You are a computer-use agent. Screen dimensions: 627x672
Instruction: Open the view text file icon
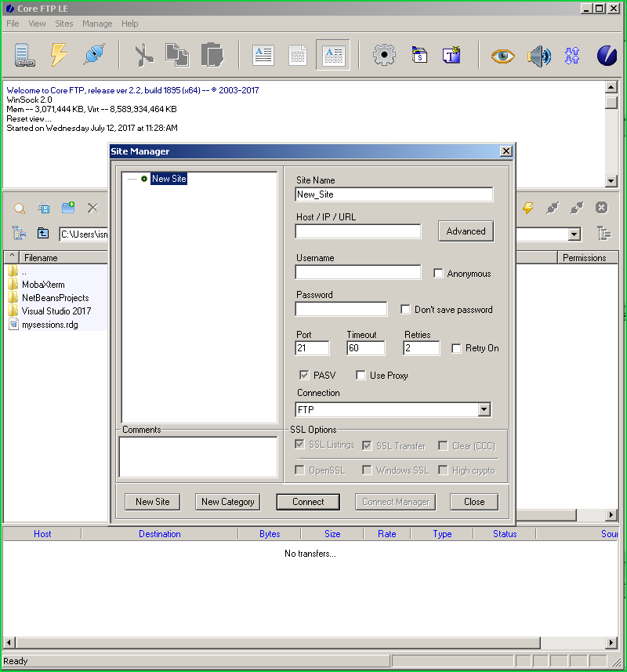(263, 56)
